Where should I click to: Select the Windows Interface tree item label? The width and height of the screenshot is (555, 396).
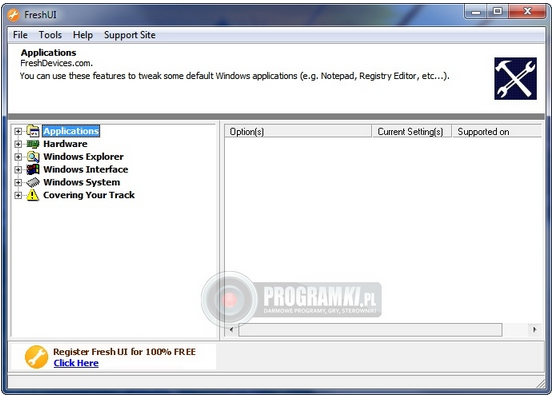pyautogui.click(x=86, y=170)
